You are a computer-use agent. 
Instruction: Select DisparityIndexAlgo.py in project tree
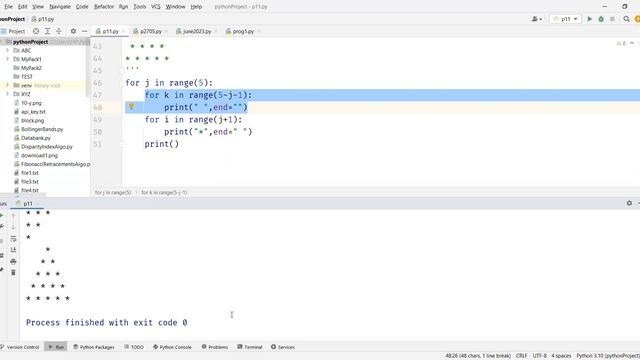47,147
